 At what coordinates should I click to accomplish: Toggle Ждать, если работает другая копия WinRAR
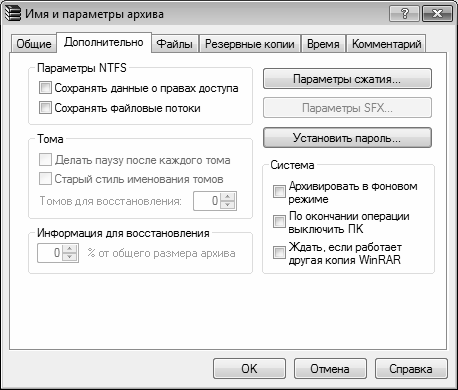(x=279, y=252)
